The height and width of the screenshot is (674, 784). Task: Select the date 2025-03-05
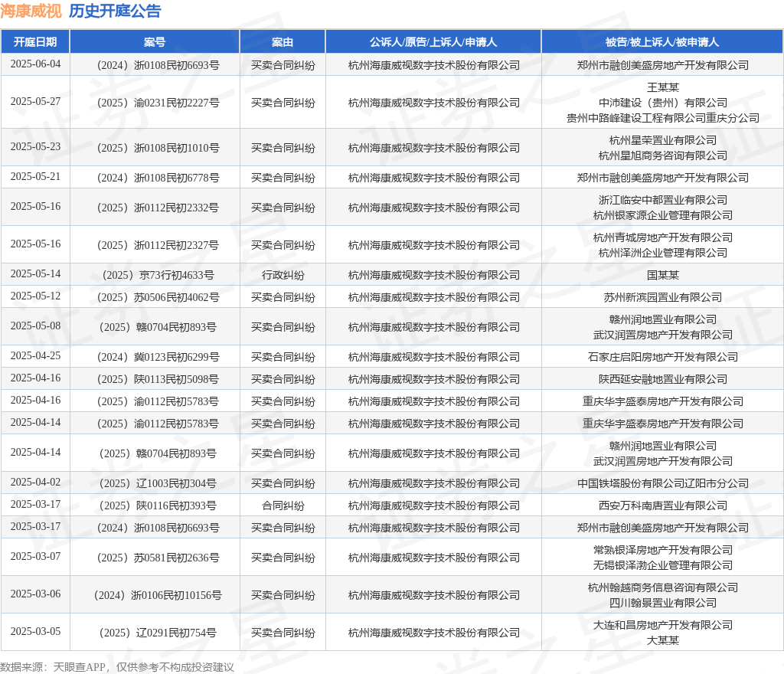coord(35,632)
